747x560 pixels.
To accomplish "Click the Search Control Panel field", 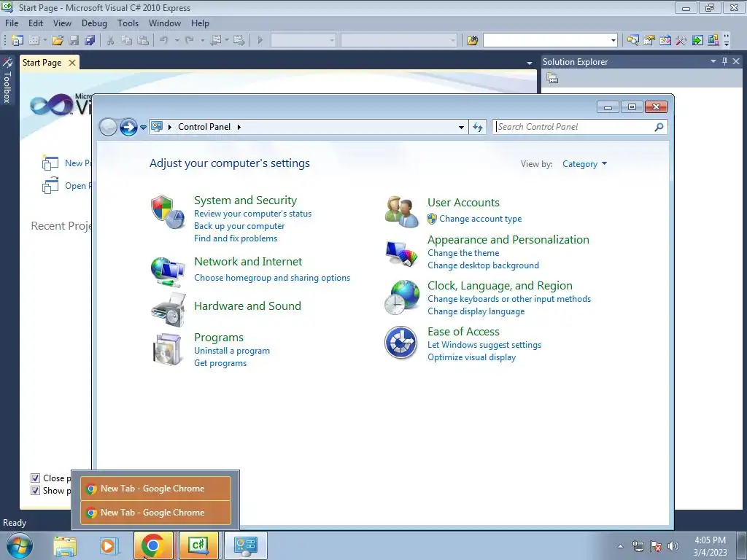I will pos(580,127).
